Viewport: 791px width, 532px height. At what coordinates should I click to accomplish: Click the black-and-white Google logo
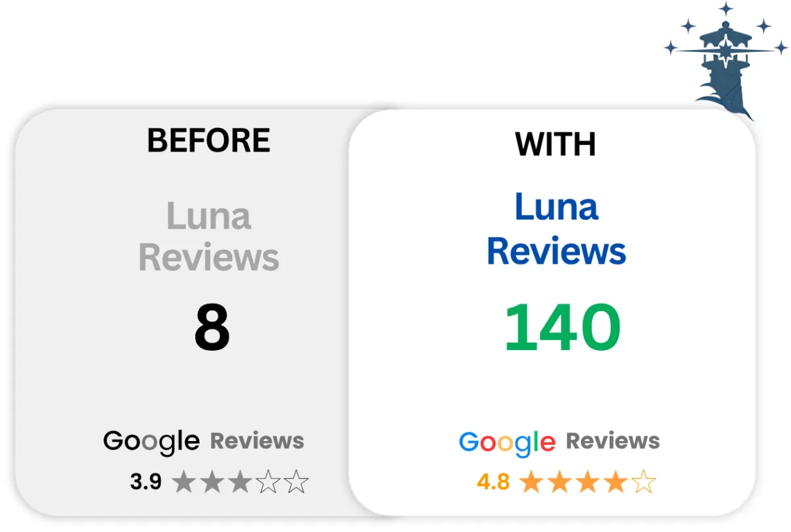pos(151,443)
